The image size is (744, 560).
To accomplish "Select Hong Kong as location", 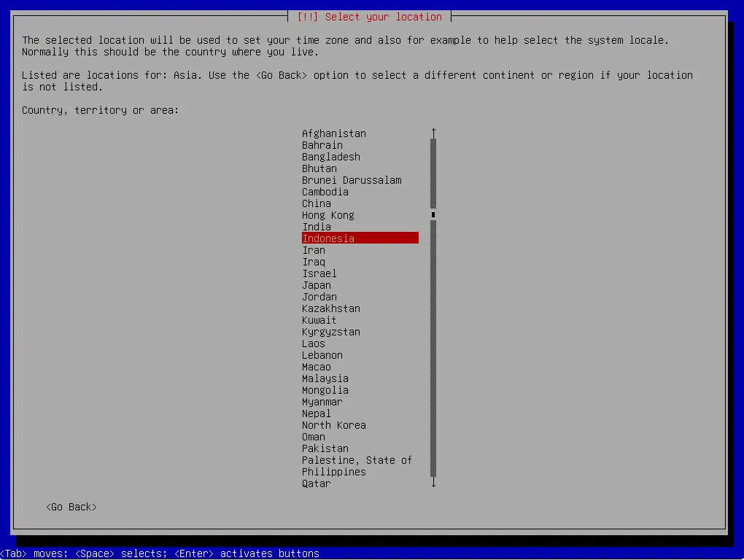I will tap(328, 215).
